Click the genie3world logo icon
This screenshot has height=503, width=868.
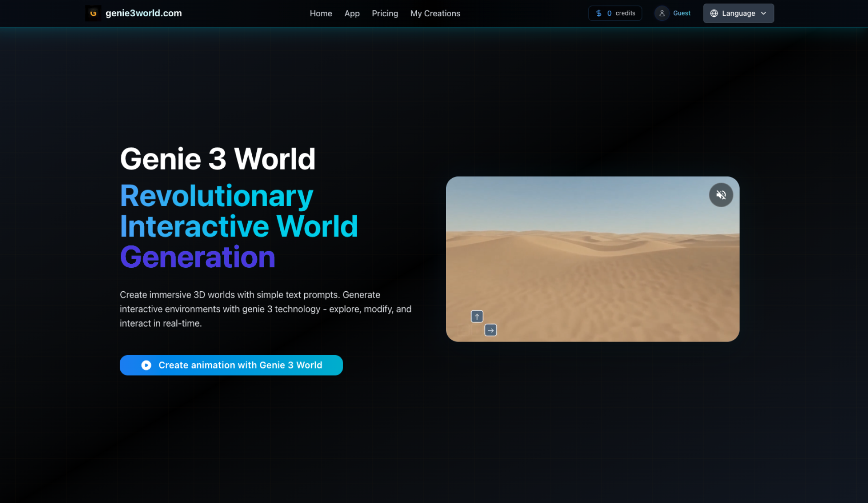coord(93,14)
